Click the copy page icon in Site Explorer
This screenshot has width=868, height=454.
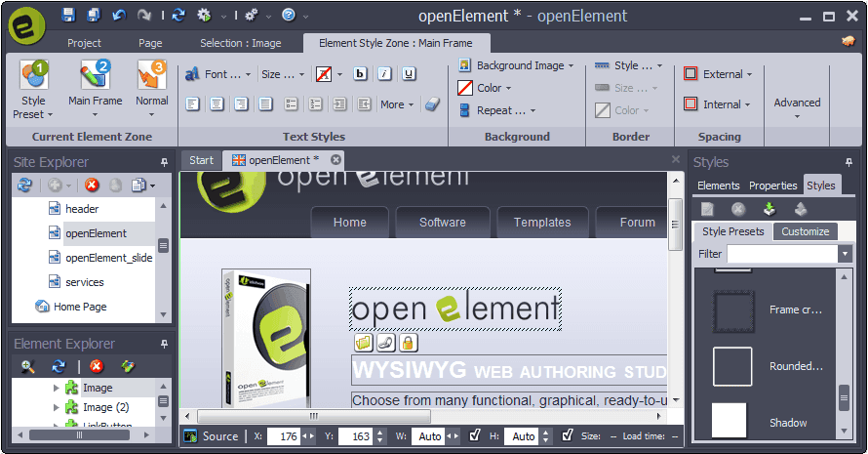click(138, 185)
